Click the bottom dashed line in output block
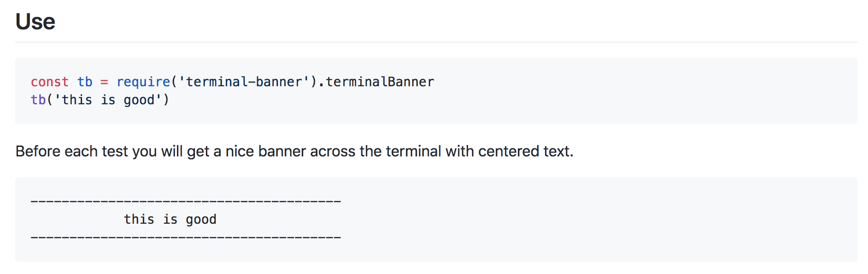This screenshot has height=274, width=868. pos(186,237)
